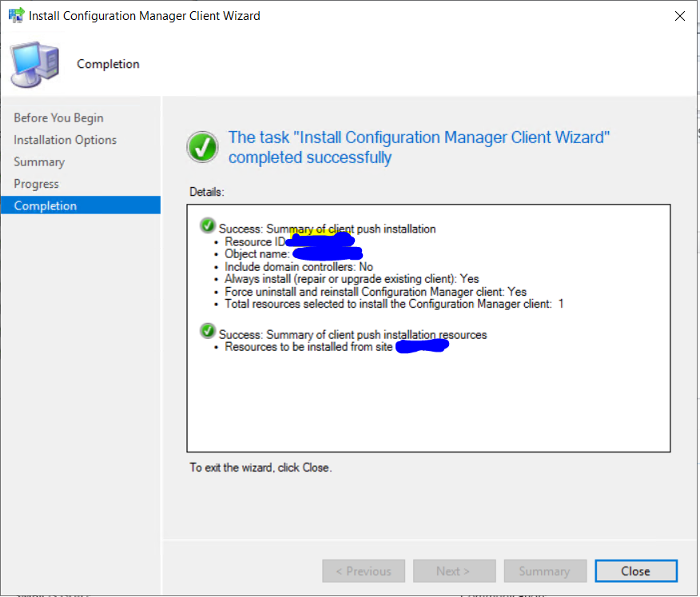Viewport: 700px width, 597px height.
Task: Click the 'Details:' label
Action: click(207, 192)
